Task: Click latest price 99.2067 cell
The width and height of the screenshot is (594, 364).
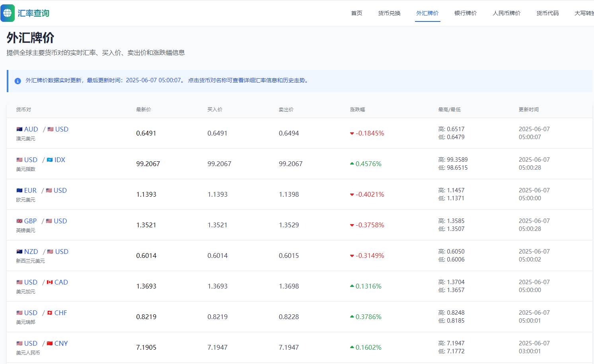Action: click(x=148, y=164)
